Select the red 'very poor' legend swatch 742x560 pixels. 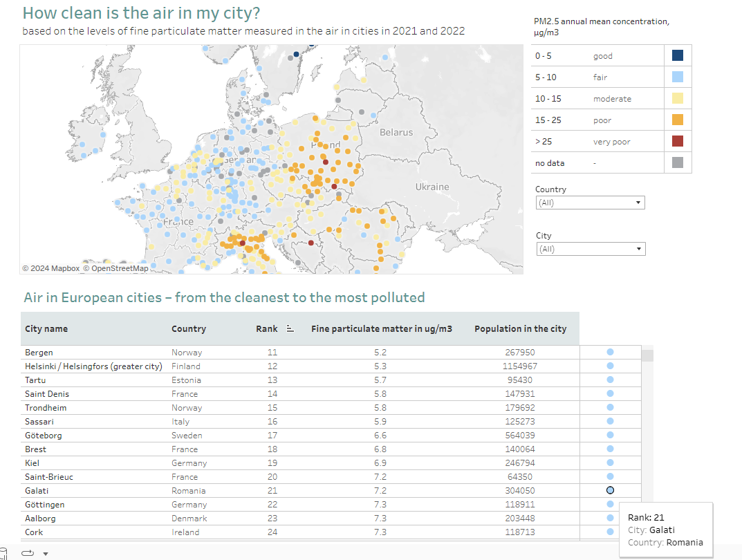pos(678,141)
